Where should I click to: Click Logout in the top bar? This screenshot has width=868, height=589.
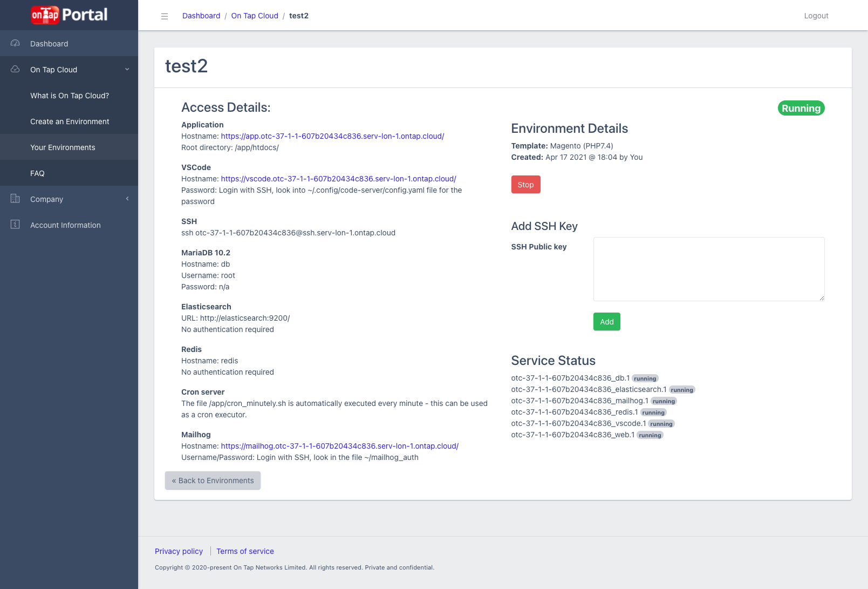(816, 16)
